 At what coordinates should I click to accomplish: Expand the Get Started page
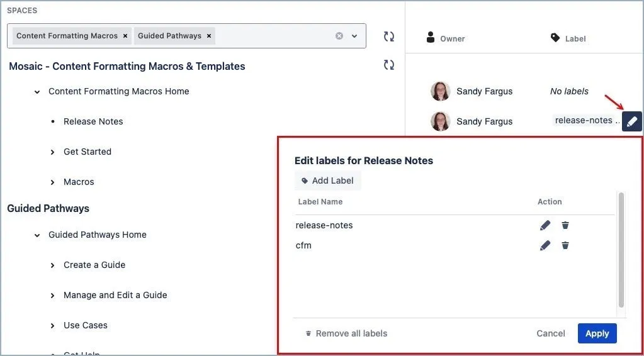point(53,152)
